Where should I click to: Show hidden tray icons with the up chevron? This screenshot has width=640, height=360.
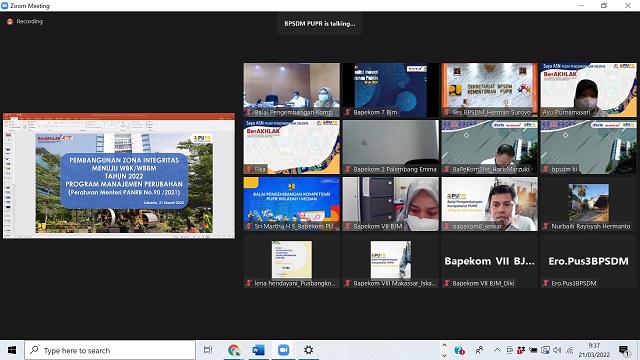pyautogui.click(x=497, y=350)
